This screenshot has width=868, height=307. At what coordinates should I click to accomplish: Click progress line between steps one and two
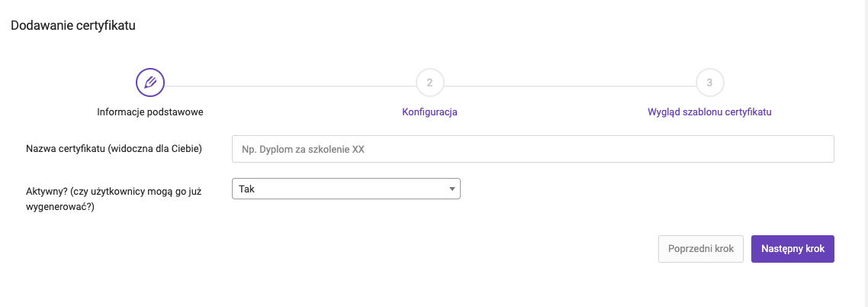coord(290,86)
